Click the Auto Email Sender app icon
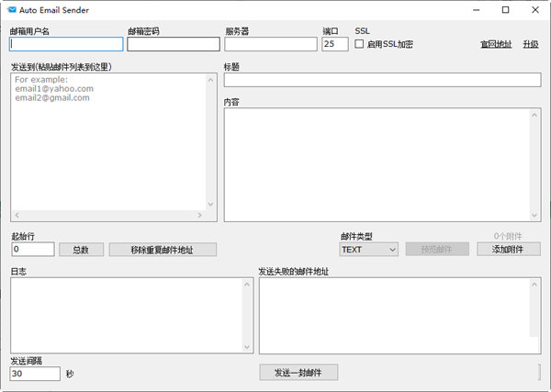The image size is (551, 392). point(12,10)
